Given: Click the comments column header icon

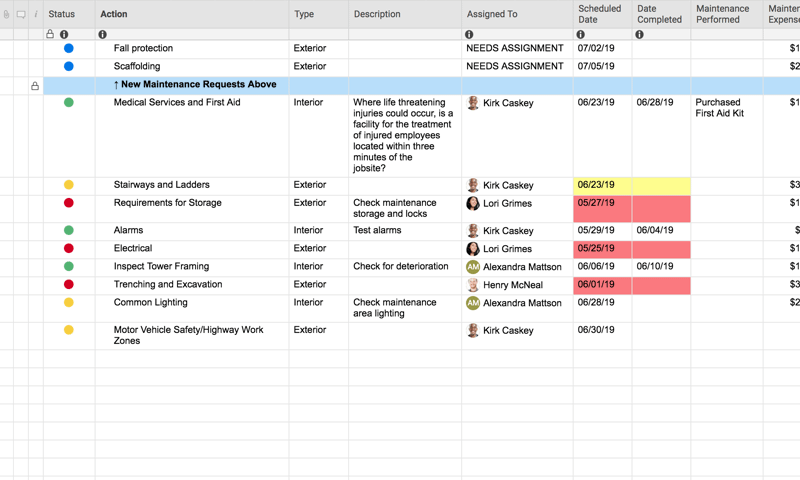Looking at the screenshot, I should [x=21, y=14].
